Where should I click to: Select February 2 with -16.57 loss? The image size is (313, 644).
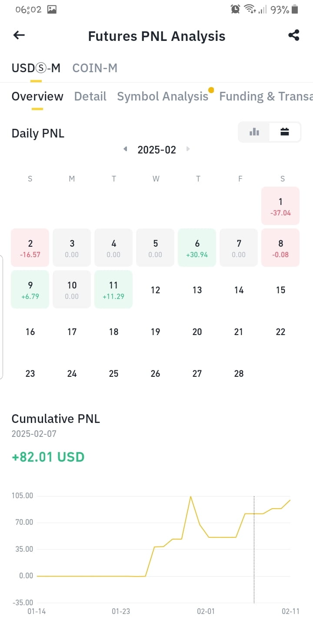[30, 248]
